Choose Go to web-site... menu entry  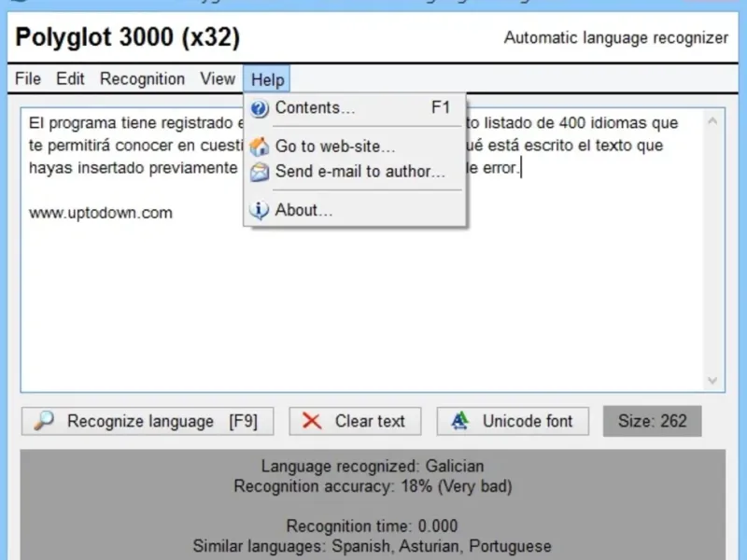coord(355,146)
